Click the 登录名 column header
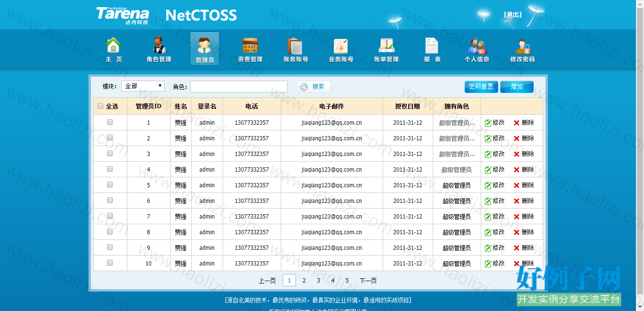This screenshot has width=644, height=311. [207, 106]
